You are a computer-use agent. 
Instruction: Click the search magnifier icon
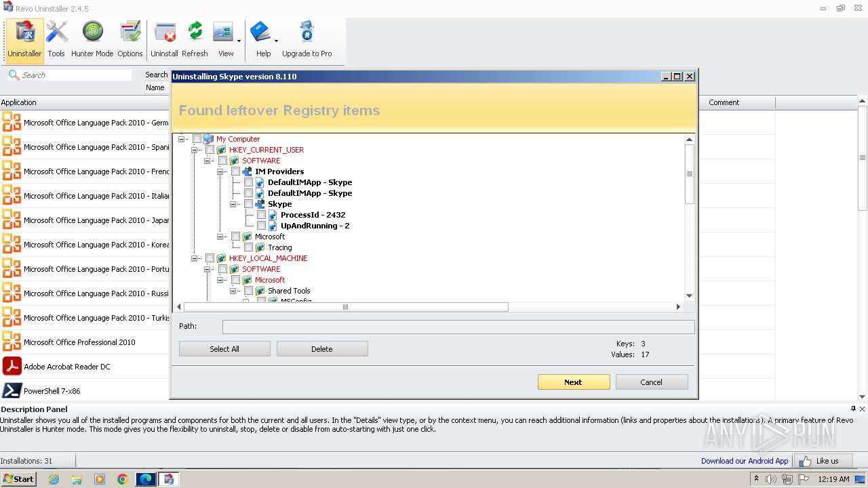pyautogui.click(x=14, y=75)
